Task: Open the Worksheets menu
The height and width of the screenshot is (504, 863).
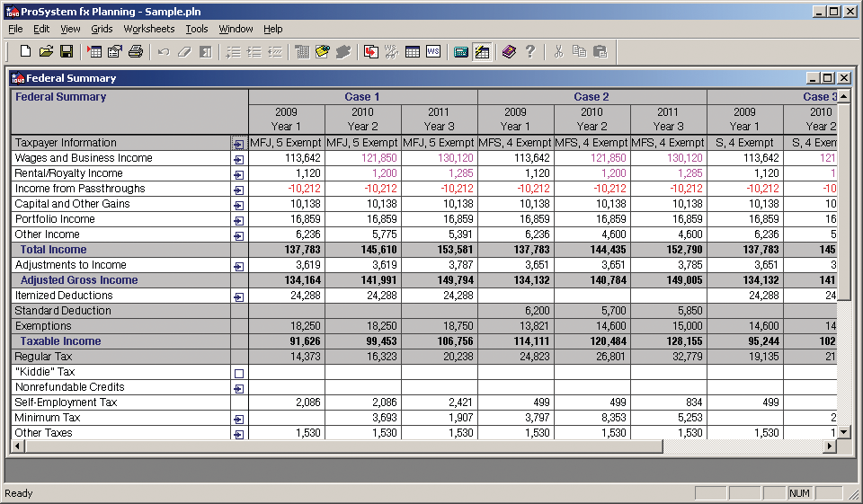Action: [x=149, y=29]
